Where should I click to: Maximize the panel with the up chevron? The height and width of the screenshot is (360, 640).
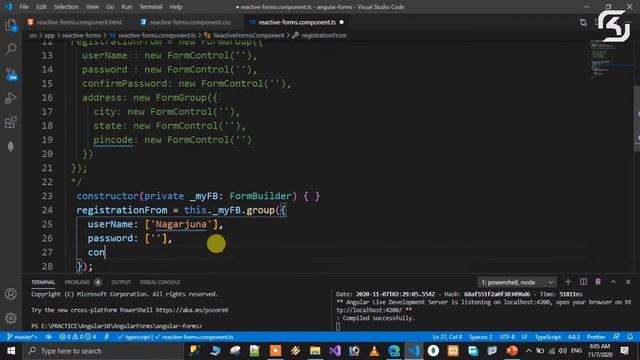pos(613,282)
